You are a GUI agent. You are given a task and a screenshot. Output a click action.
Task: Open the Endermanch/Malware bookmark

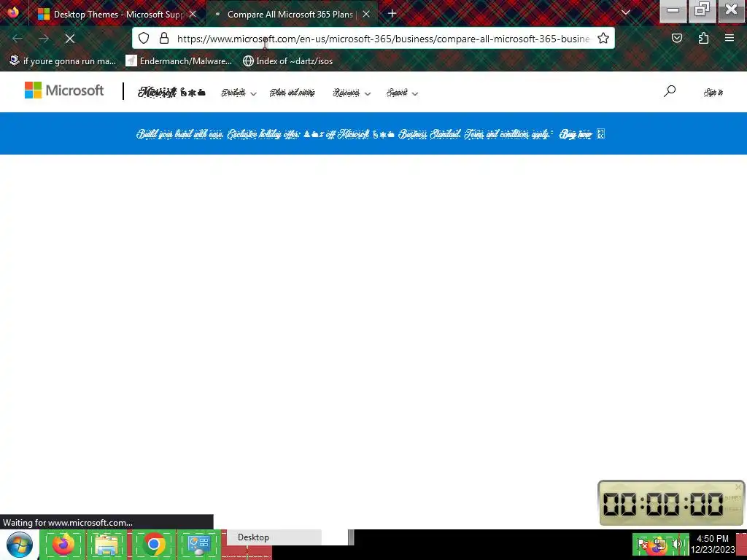point(179,61)
